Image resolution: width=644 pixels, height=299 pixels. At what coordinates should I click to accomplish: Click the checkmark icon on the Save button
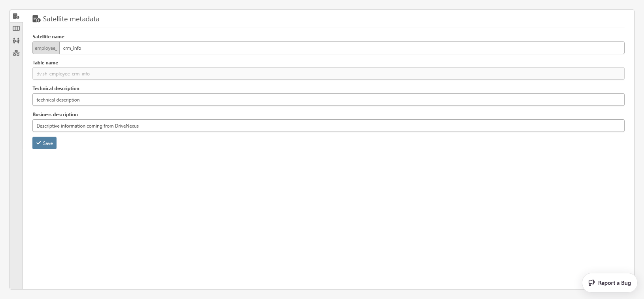(x=39, y=143)
